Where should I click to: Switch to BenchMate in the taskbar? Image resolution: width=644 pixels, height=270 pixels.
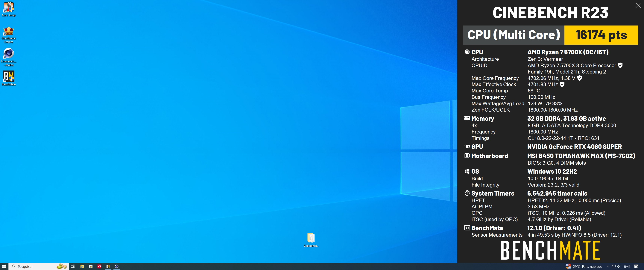coord(108,266)
